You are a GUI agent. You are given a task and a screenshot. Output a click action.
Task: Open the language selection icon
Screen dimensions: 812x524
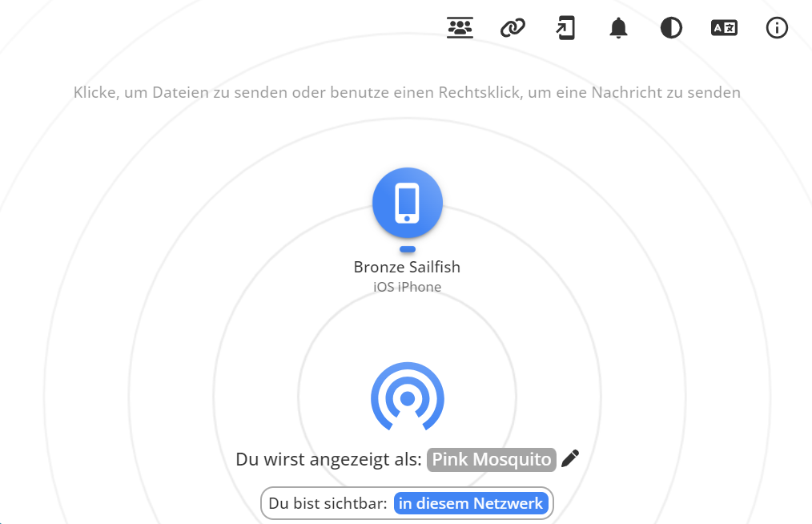[724, 28]
